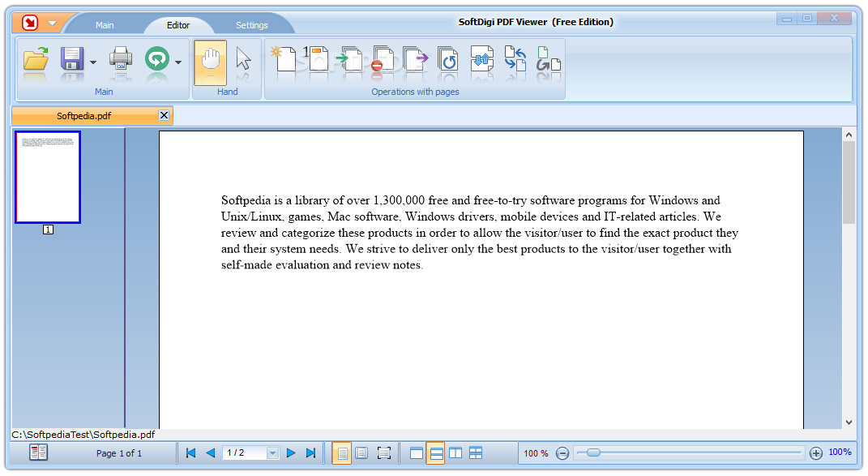
Task: Click the file path C:\SoftpediaTest\Softpedia.pdf
Action: tap(83, 435)
